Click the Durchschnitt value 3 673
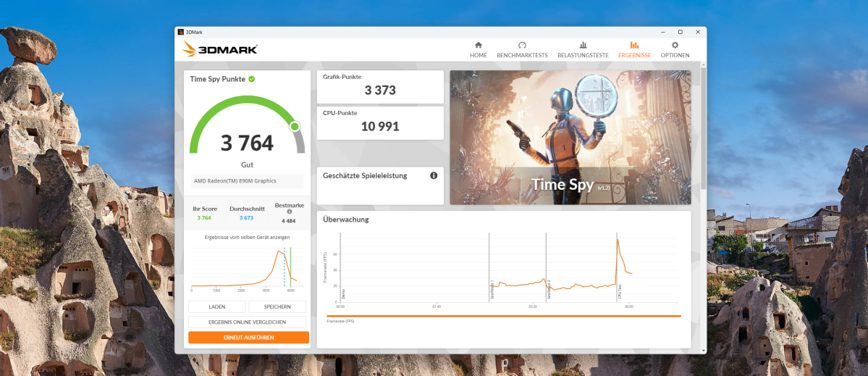Screen dimensions: 868x376 [x=246, y=217]
